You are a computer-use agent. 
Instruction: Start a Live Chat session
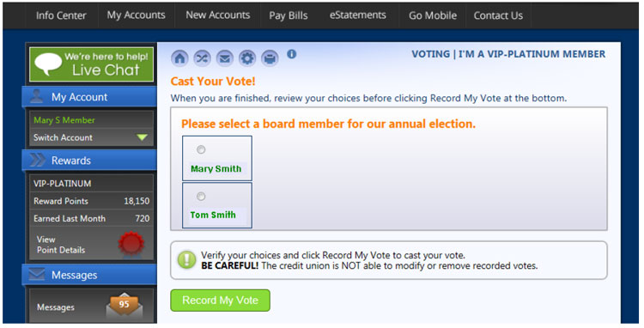pos(92,64)
